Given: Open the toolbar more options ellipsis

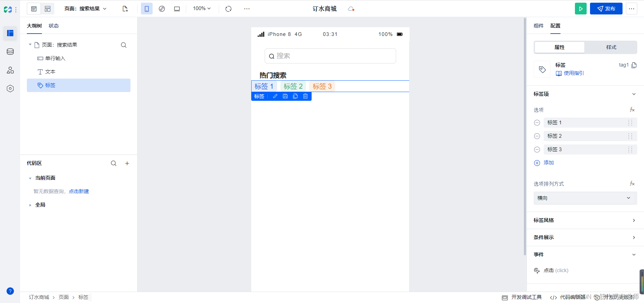Looking at the screenshot, I should click(247, 9).
